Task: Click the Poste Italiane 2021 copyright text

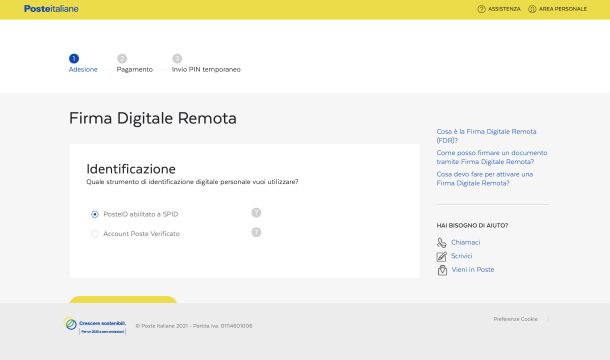Action: (194, 326)
